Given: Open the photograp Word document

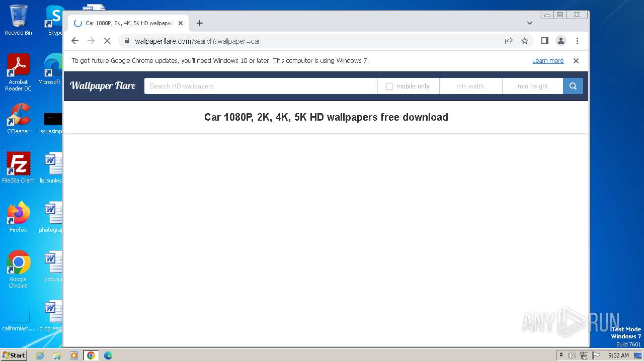Looking at the screenshot, I should pos(51,217).
